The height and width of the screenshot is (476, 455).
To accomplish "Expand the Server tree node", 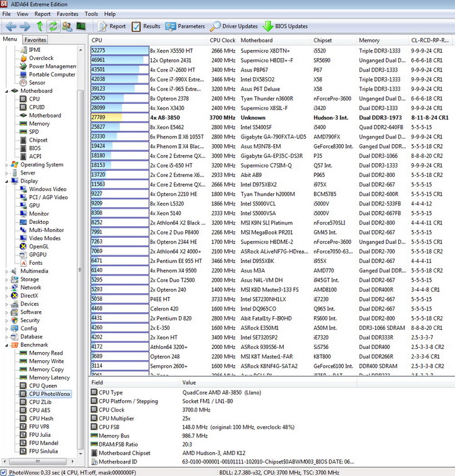I will click(6, 173).
